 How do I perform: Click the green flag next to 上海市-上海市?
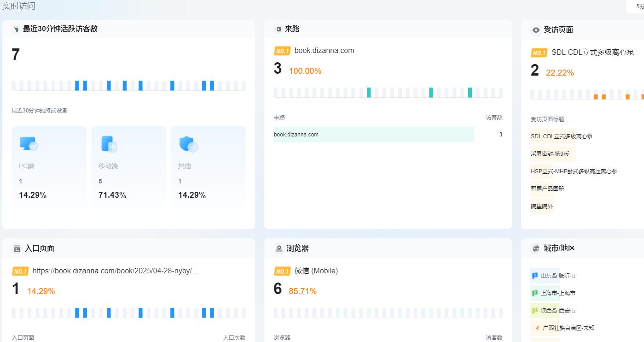(535, 293)
